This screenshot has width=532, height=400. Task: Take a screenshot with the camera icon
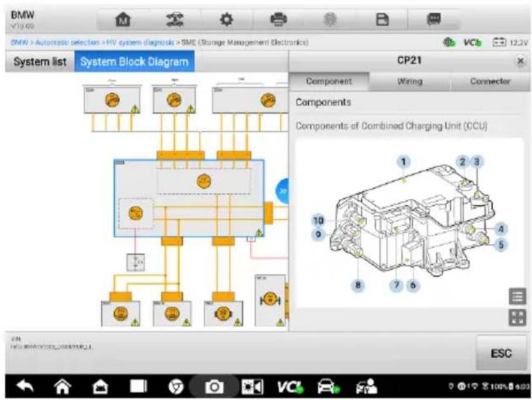[x=214, y=387]
